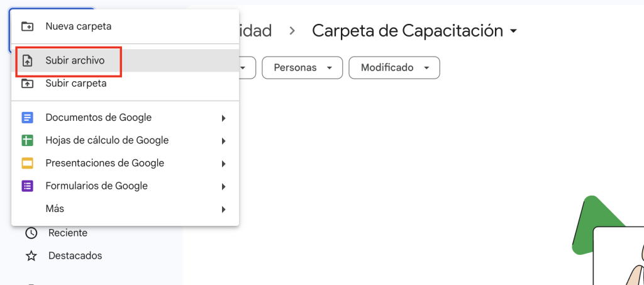Click the blue Documentos de Google icon
The width and height of the screenshot is (644, 285).
(27, 118)
